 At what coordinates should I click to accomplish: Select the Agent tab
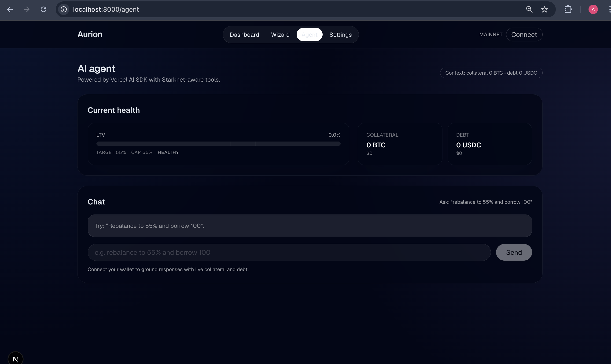(x=309, y=35)
